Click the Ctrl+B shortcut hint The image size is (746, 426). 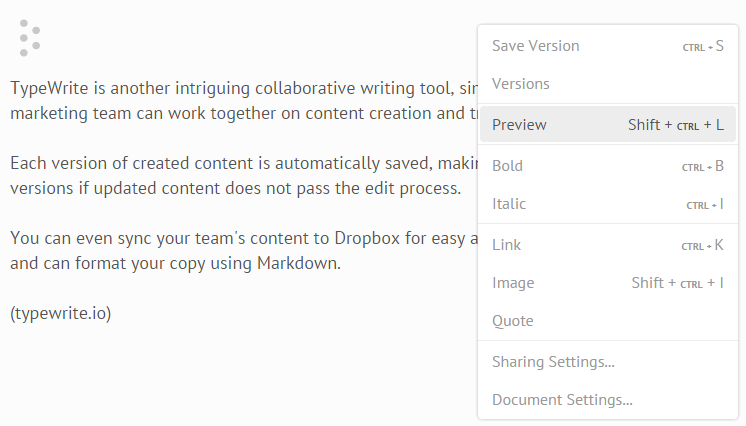coord(703,166)
